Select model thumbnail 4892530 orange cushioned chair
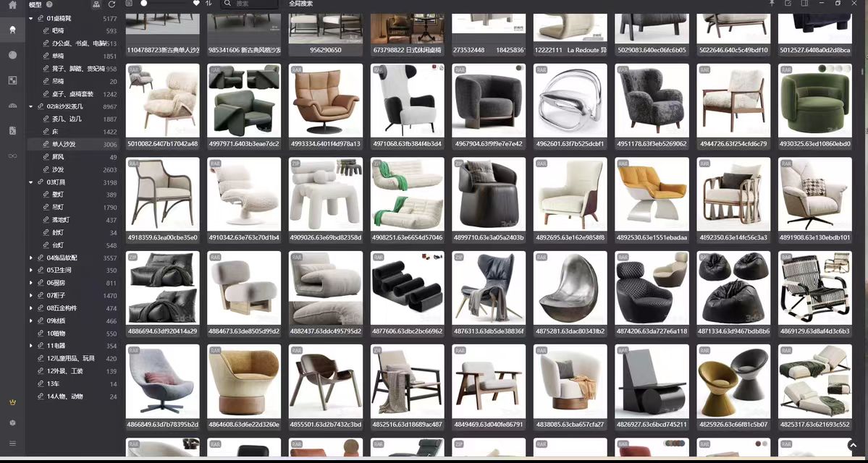This screenshot has height=463, width=868. pyautogui.click(x=652, y=194)
